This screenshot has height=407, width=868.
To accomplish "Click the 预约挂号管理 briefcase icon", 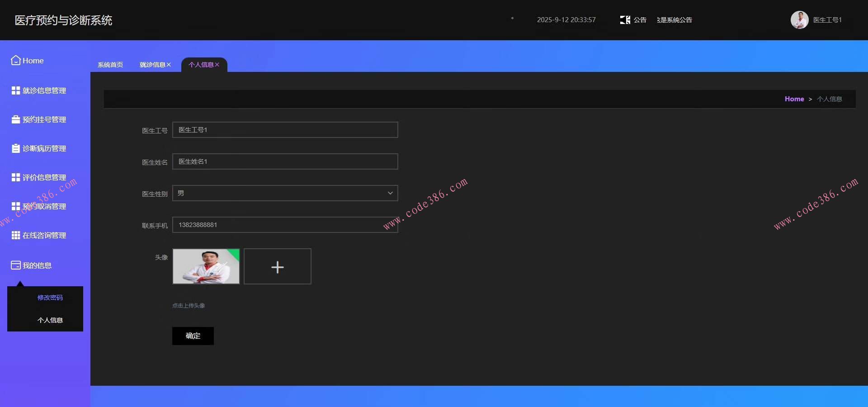I will click(16, 119).
